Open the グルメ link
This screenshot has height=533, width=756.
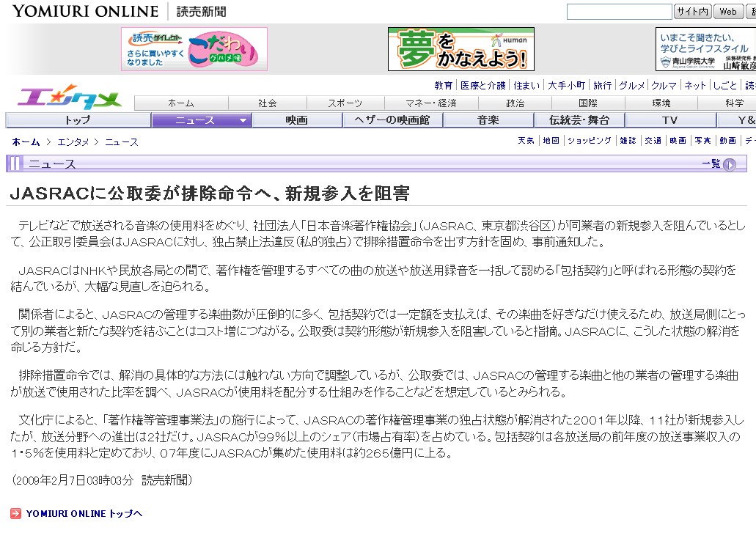(631, 85)
